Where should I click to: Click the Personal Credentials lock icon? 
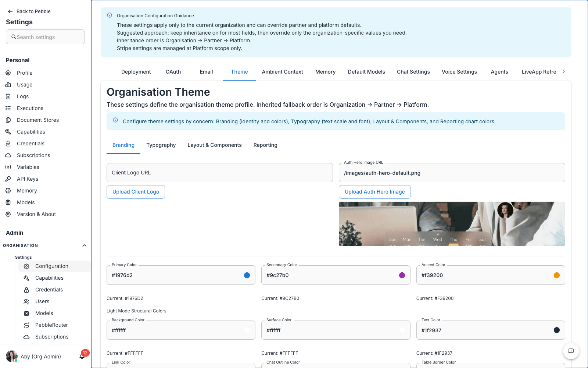click(8, 144)
